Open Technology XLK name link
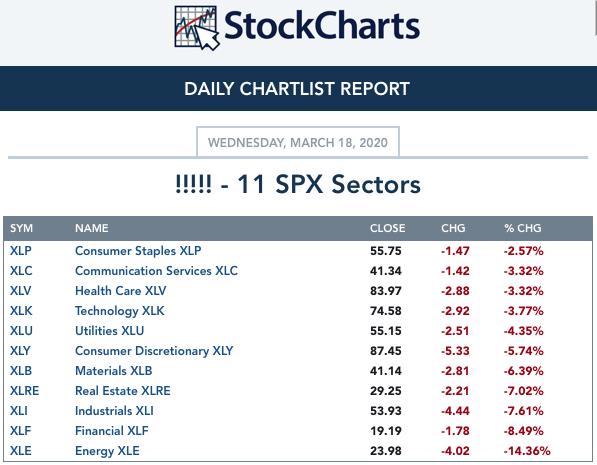Screen dimensions: 597x465 [120, 311]
